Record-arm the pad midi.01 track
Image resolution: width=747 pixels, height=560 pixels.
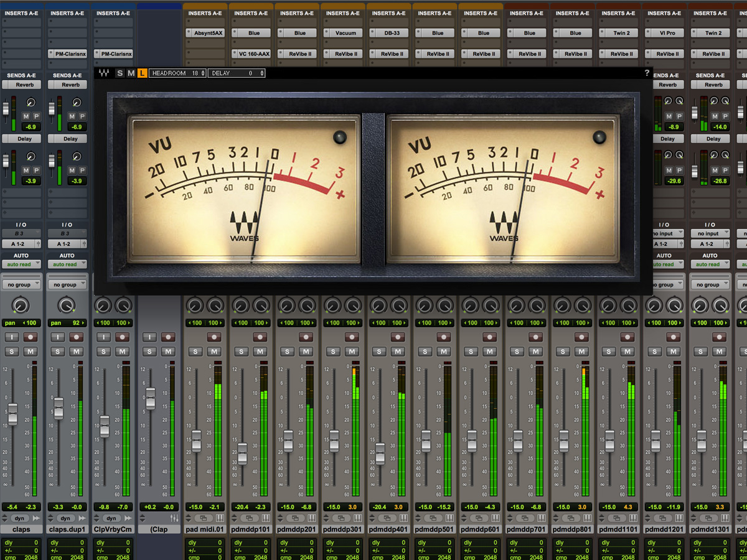pos(214,337)
